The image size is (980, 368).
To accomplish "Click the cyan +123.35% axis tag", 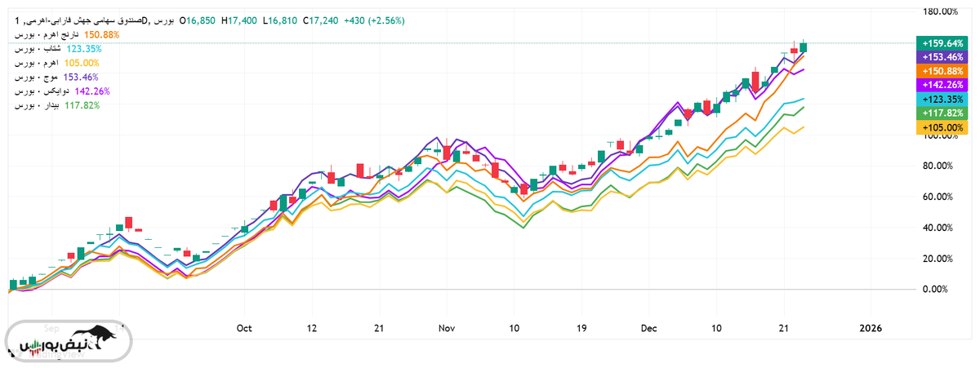I will pyautogui.click(x=942, y=99).
